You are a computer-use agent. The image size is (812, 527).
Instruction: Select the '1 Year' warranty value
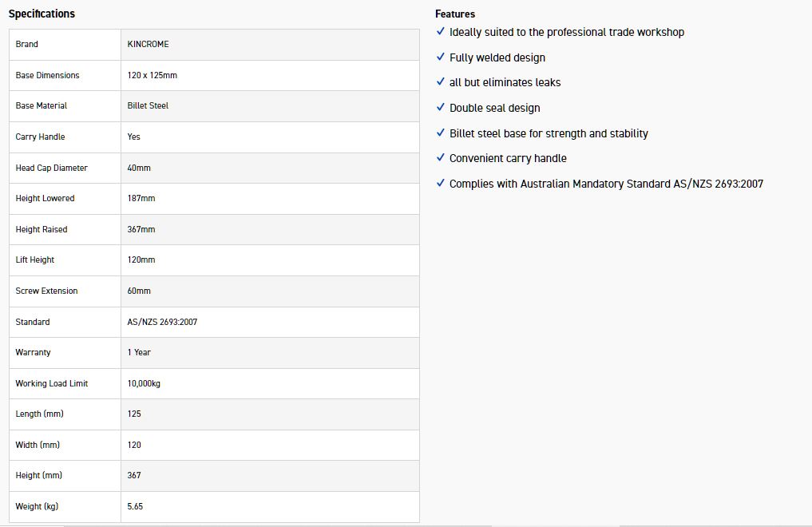[139, 352]
